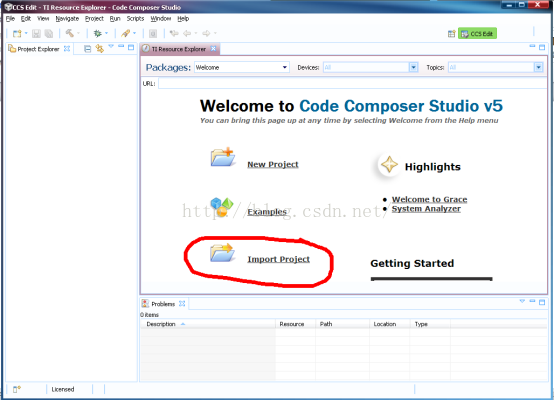Open the Build hammer dropdown arrow
554x400 pixels.
[78, 33]
